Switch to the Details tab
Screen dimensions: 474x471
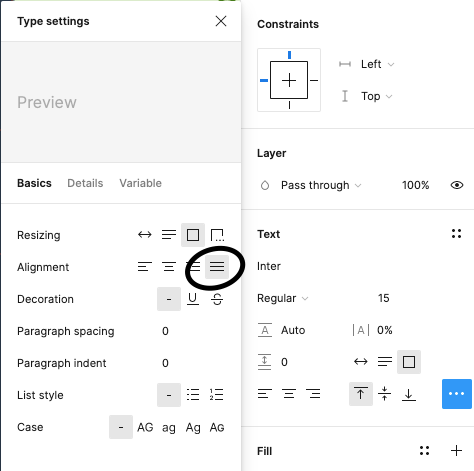(x=85, y=183)
